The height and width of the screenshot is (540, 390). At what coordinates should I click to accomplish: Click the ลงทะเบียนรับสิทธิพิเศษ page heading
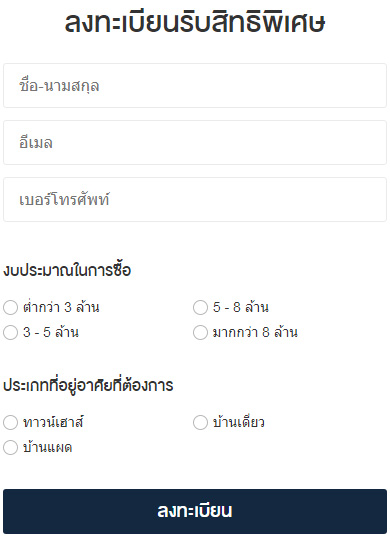tap(195, 23)
